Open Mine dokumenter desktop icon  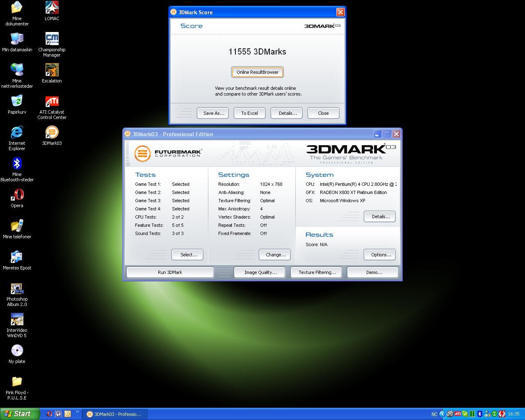(x=17, y=14)
